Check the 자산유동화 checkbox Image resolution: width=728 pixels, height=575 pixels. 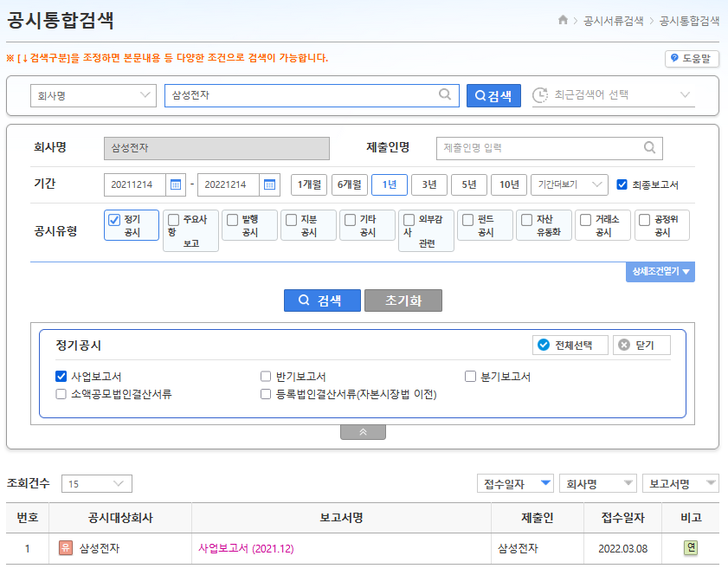click(526, 220)
